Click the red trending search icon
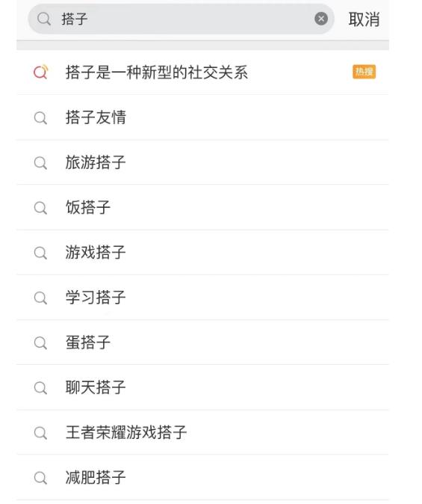The width and height of the screenshot is (422, 504). 41,72
